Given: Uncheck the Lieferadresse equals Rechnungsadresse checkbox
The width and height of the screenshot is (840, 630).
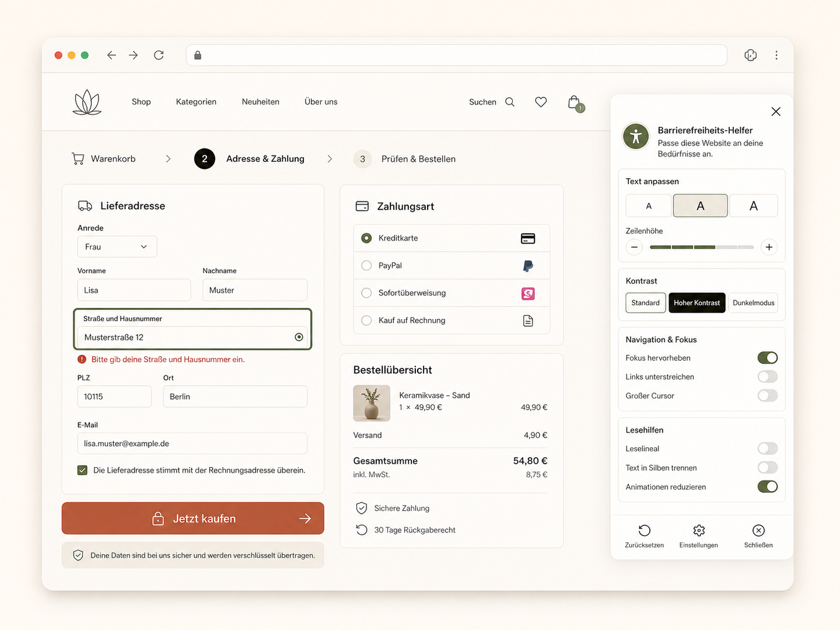Looking at the screenshot, I should coord(82,470).
